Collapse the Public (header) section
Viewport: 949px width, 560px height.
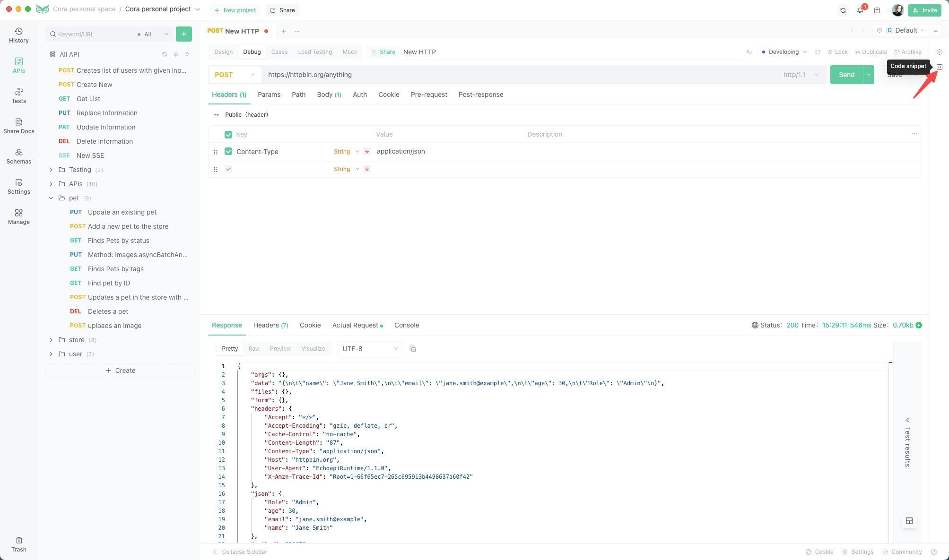pyautogui.click(x=217, y=115)
